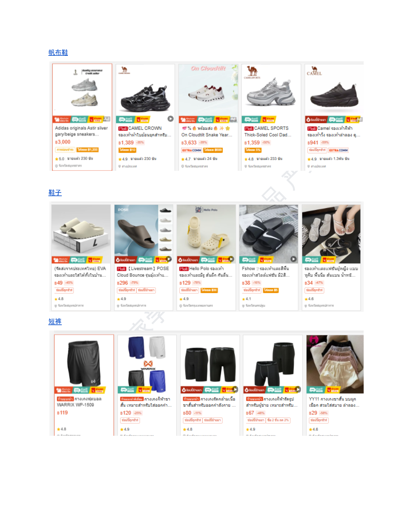Click location pin icon under EVA slides listing

tap(56, 306)
